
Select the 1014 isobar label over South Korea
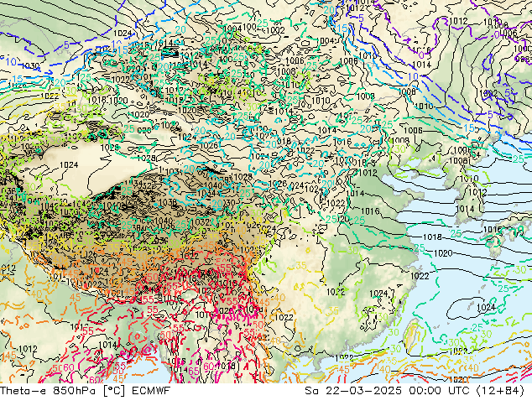pos(465,209)
